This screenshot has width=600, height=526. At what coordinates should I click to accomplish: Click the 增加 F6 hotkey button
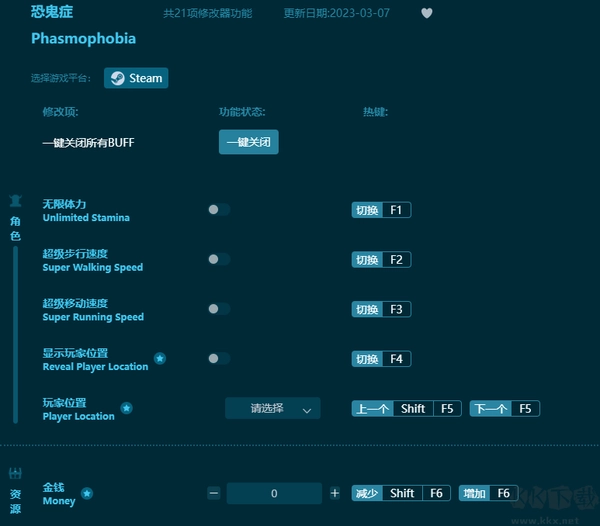[487, 493]
